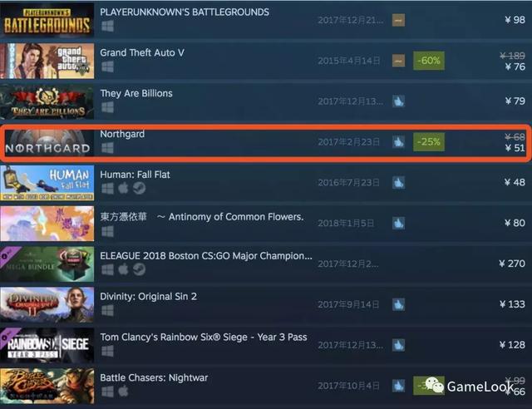Click the ¥ 133 price for Divinity
Viewport: 532px width, 409px height.
click(512, 304)
